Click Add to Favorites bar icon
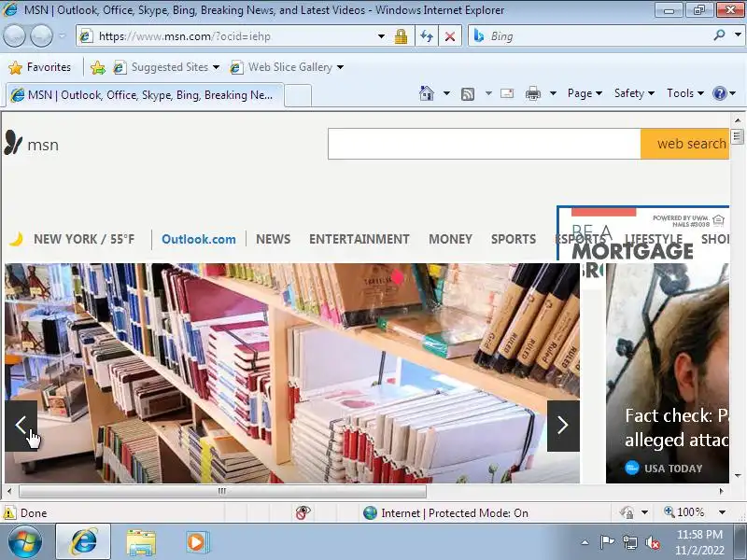Screen dimensions: 747x560 [98, 67]
